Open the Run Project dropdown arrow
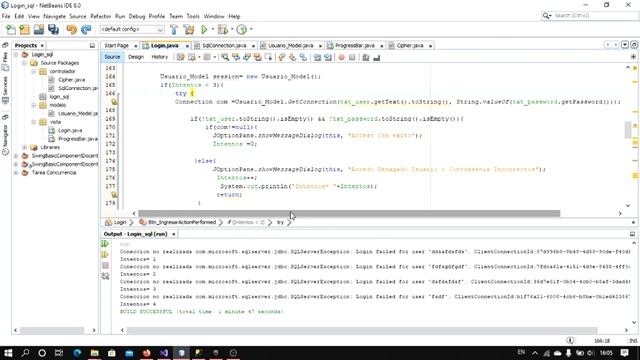640x360 pixels. click(212, 29)
